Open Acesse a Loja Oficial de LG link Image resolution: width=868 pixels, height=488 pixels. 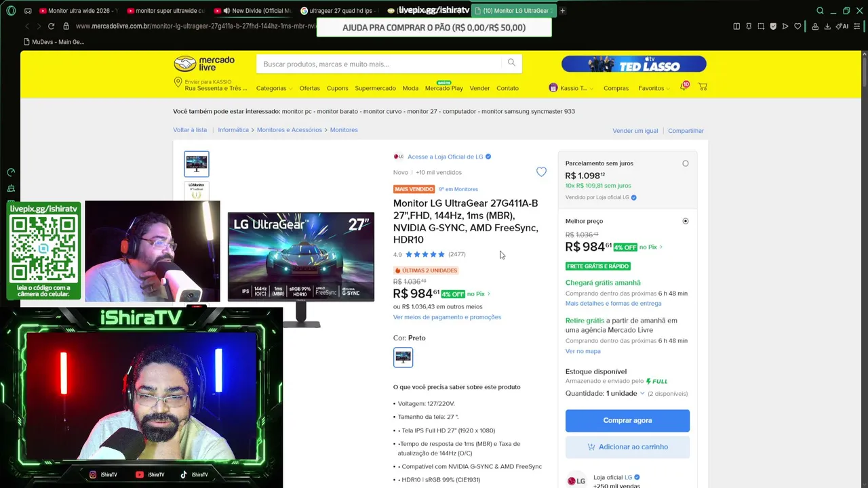pos(446,157)
